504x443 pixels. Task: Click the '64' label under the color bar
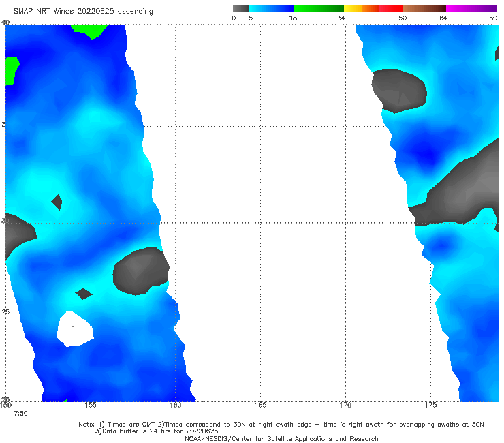(443, 18)
